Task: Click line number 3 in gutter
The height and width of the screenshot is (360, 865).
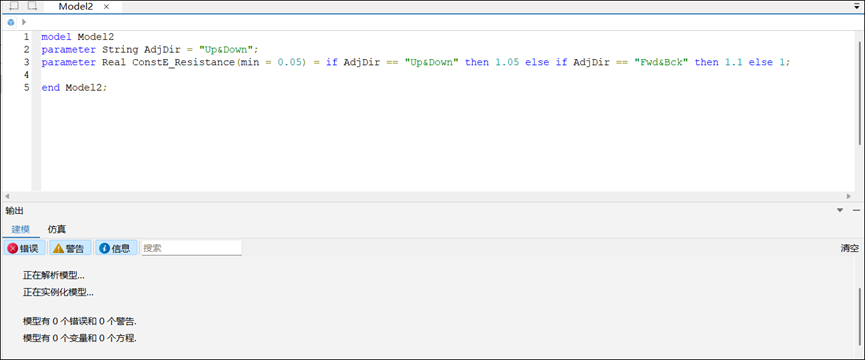Action: pos(26,62)
